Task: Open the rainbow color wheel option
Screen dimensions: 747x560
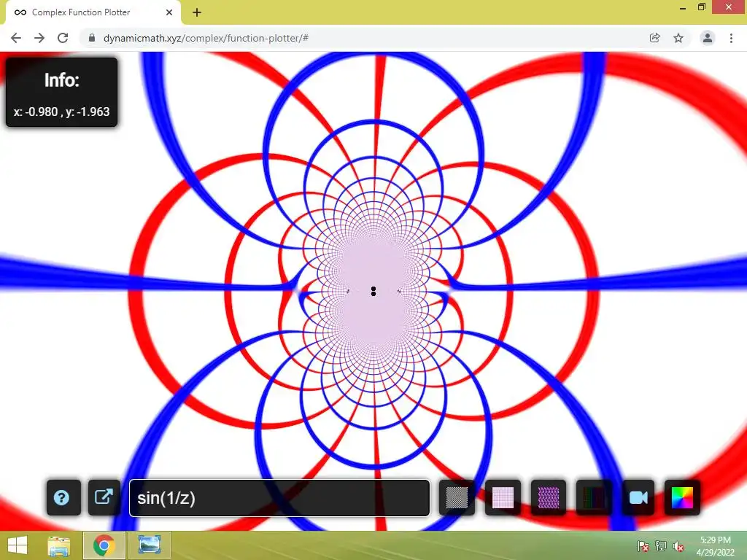Action: [682, 497]
